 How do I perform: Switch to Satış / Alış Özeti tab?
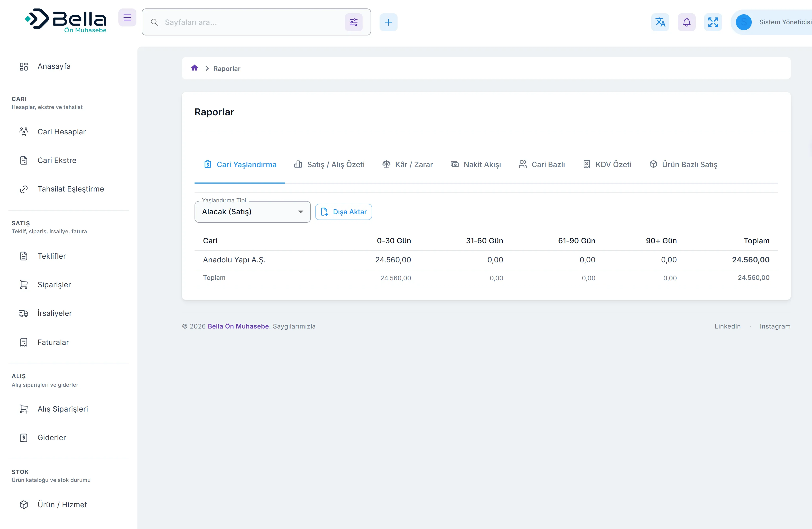pyautogui.click(x=329, y=165)
